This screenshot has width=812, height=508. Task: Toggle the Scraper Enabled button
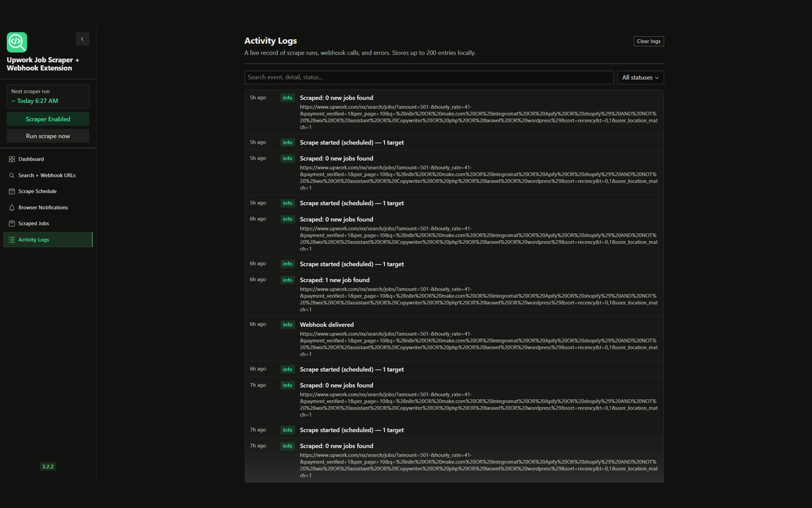coord(48,119)
